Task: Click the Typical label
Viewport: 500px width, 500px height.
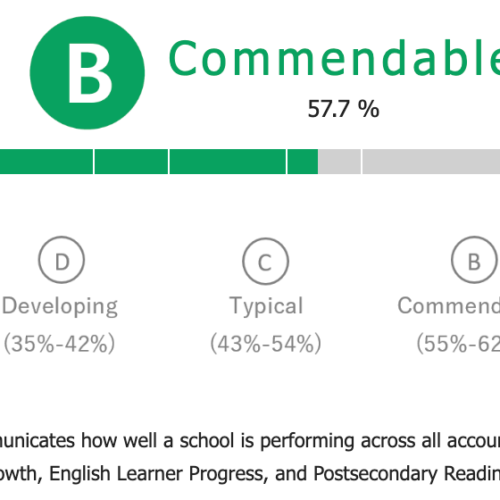Action: (x=266, y=307)
